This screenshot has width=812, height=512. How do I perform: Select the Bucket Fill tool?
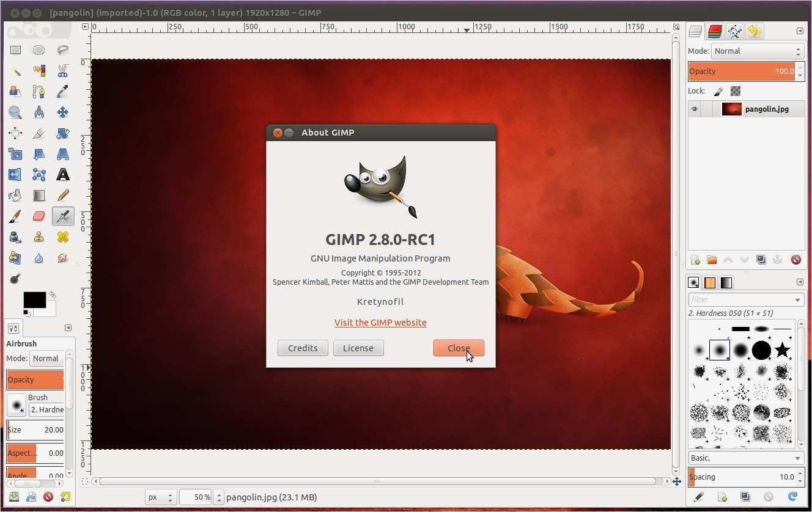15,196
